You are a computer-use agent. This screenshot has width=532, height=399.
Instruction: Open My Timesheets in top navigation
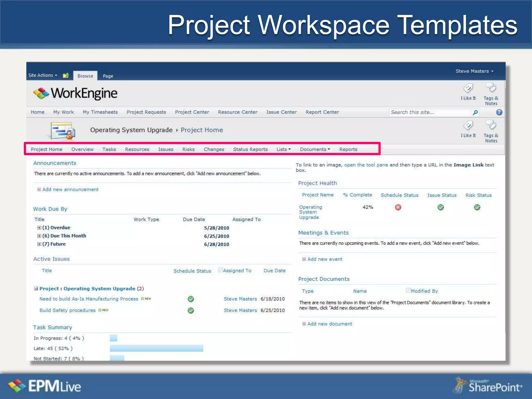click(100, 112)
